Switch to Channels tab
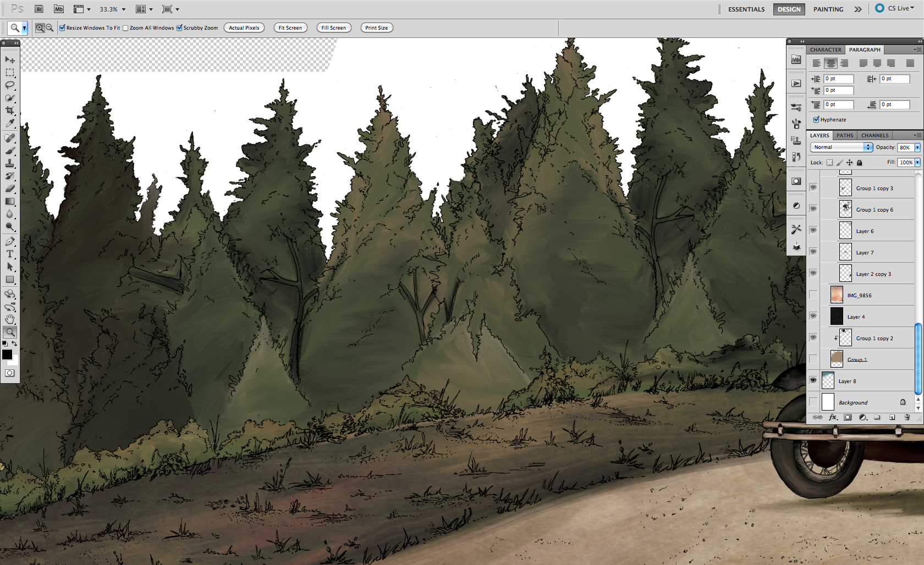The width and height of the screenshot is (924, 565). point(875,135)
